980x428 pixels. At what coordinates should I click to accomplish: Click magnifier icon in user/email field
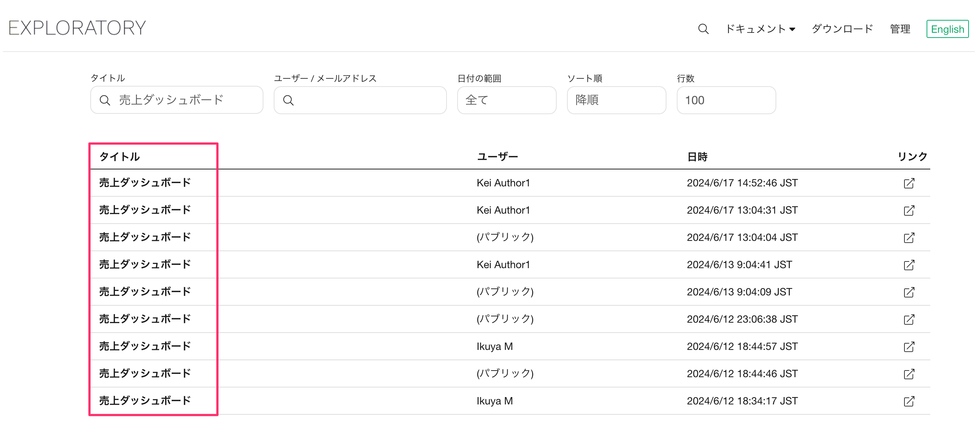tap(288, 100)
